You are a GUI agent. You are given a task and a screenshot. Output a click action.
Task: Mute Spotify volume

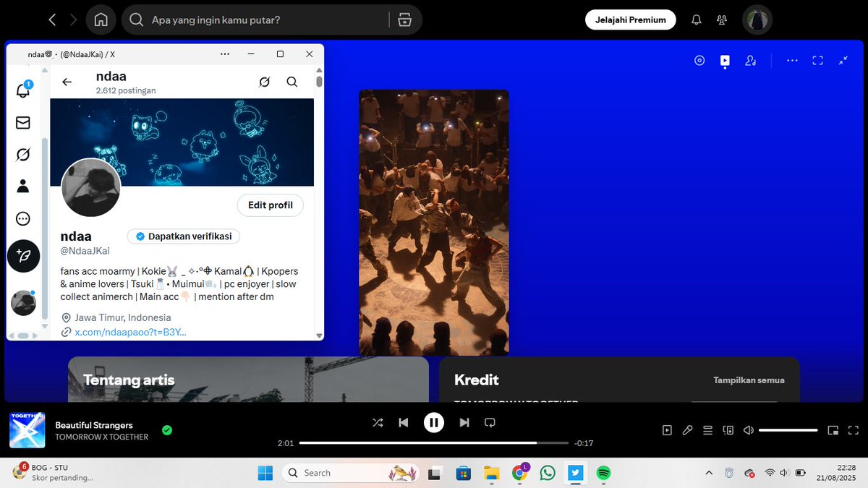pyautogui.click(x=749, y=430)
